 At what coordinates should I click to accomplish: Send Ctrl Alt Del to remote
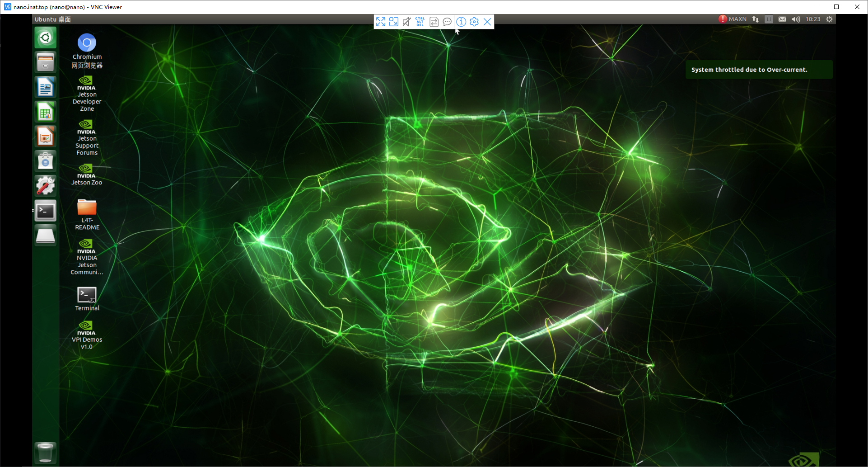pos(420,22)
